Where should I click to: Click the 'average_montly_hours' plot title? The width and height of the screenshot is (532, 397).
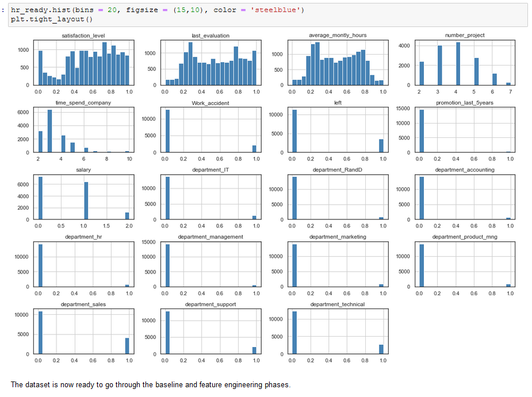tap(338, 35)
